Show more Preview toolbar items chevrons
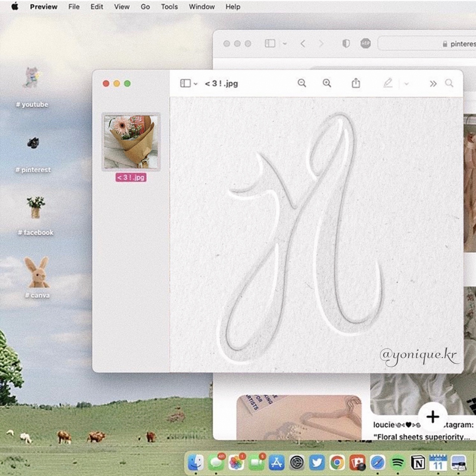This screenshot has height=476, width=476. coord(433,84)
